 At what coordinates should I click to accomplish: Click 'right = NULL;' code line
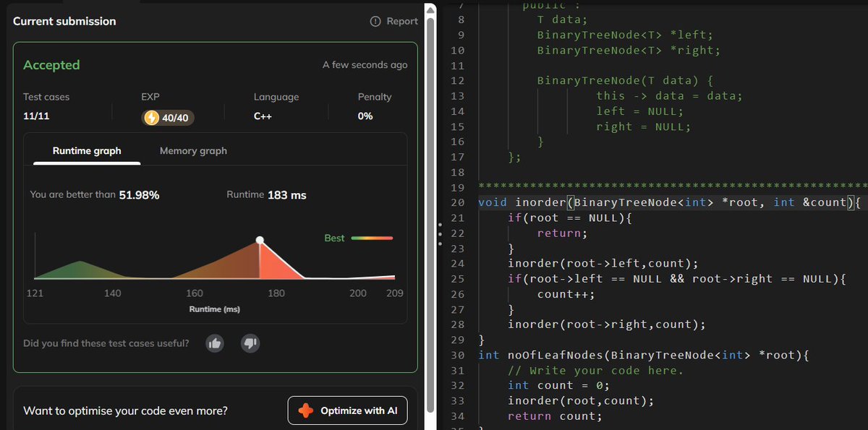[643, 126]
